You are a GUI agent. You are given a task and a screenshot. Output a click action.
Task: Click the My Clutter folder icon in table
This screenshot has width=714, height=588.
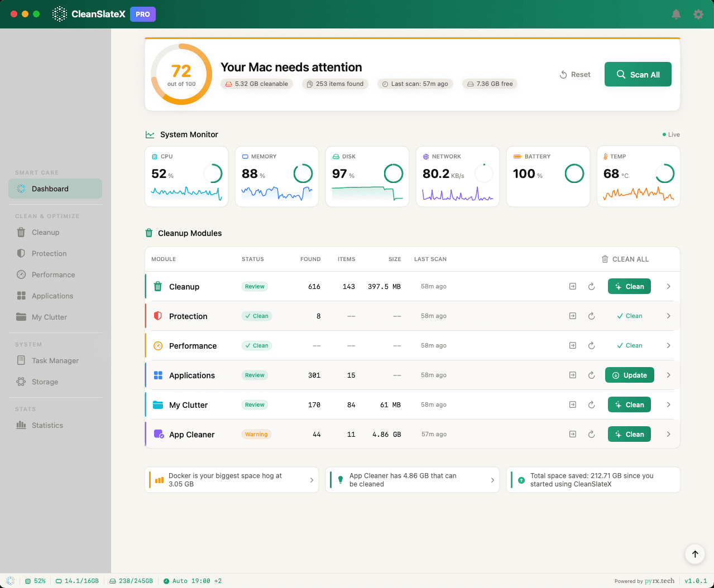[158, 404]
